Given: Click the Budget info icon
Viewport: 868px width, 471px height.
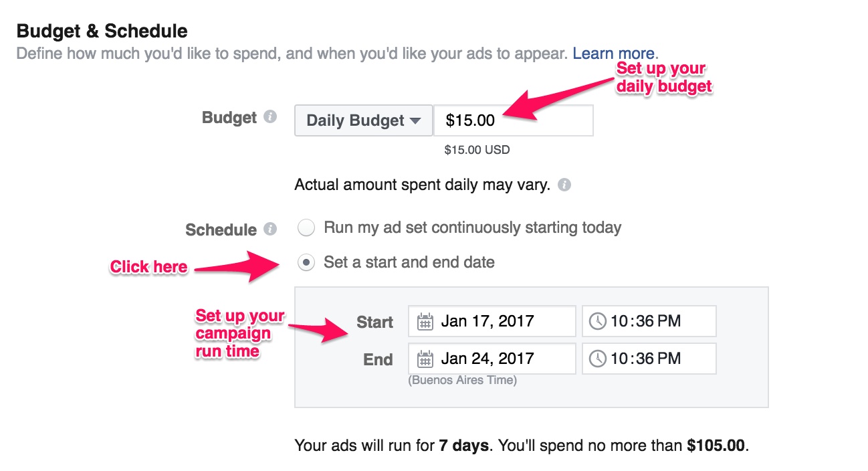Looking at the screenshot, I should tap(270, 117).
